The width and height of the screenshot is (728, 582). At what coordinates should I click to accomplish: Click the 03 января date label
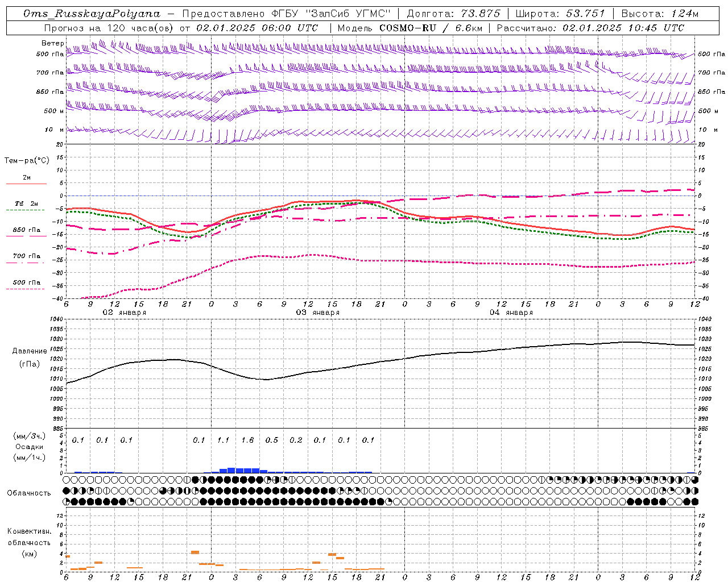(x=317, y=312)
